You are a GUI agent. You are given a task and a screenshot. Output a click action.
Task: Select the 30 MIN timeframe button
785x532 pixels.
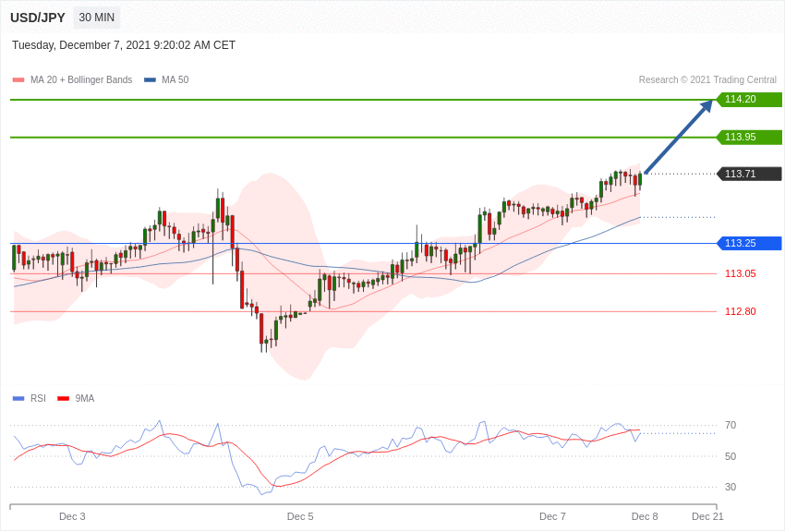97,18
